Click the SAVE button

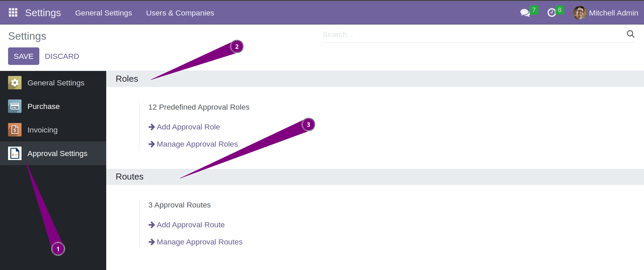tap(23, 56)
